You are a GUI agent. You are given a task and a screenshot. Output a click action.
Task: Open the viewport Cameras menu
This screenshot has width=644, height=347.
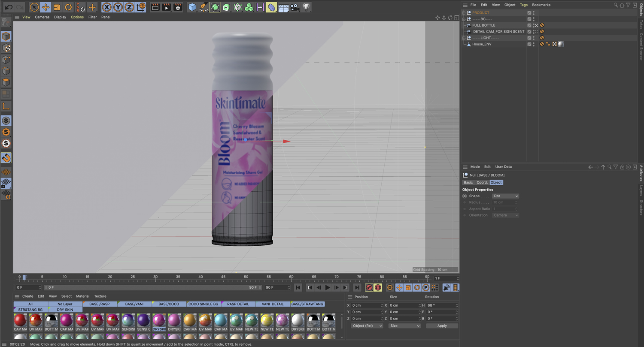tap(42, 17)
